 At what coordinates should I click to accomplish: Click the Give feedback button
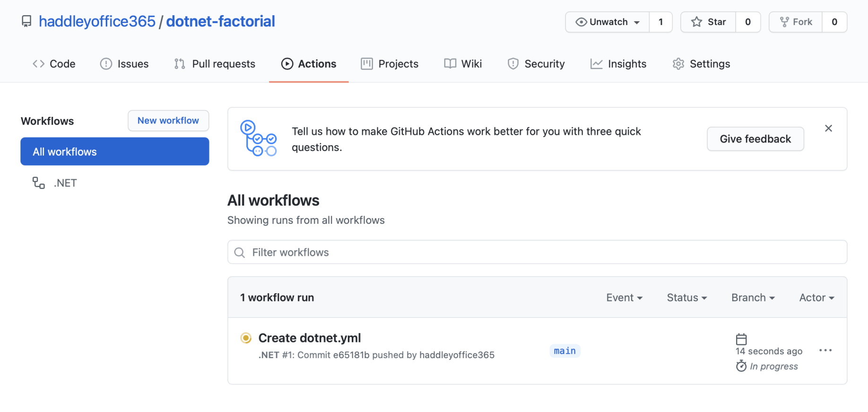click(x=755, y=139)
